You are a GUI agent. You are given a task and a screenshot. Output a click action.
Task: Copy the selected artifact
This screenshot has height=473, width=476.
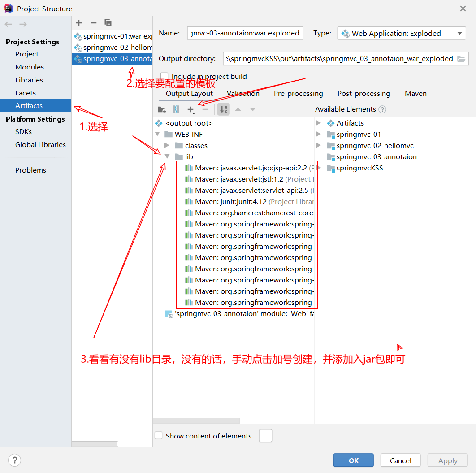click(x=108, y=23)
